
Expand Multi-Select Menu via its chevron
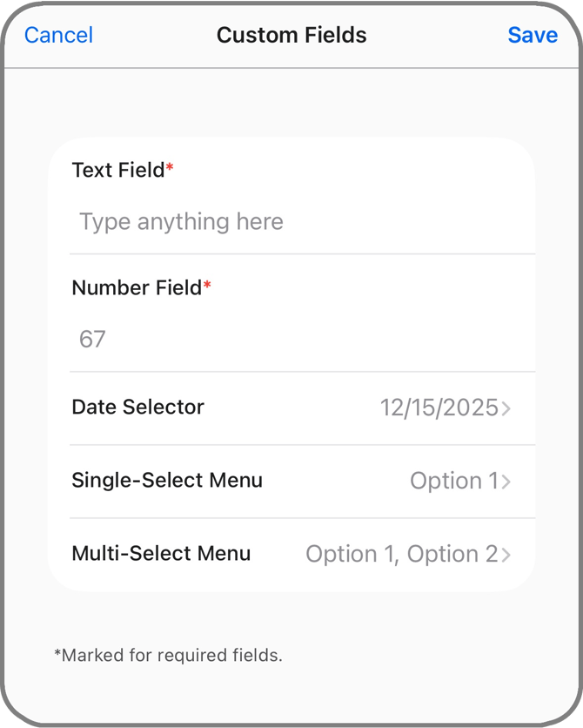[x=506, y=555]
